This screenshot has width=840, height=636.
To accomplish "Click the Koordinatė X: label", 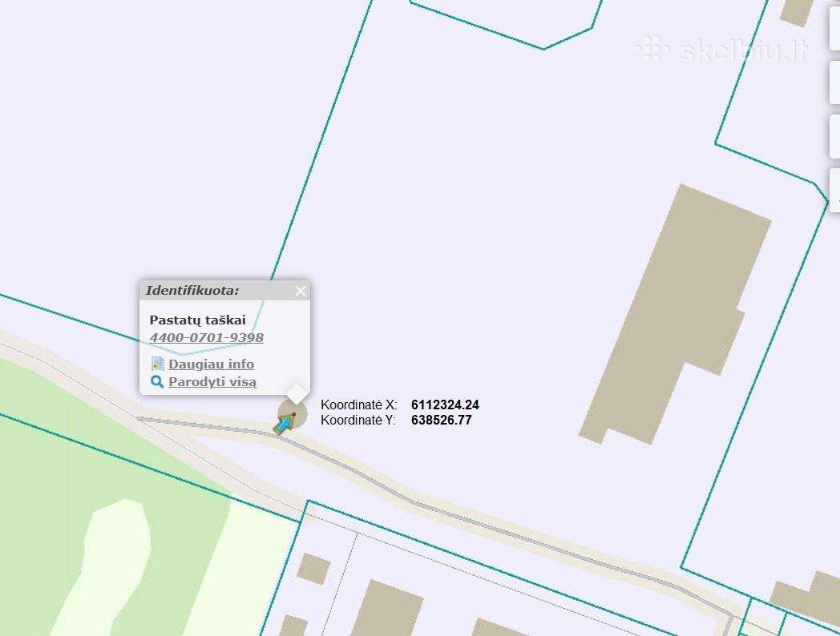I will (359, 405).
